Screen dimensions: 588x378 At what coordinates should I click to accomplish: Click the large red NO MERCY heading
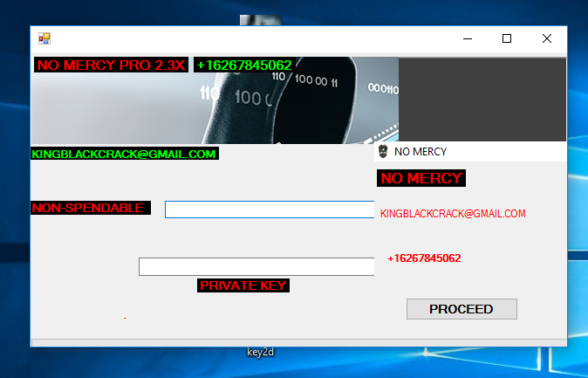coord(420,178)
